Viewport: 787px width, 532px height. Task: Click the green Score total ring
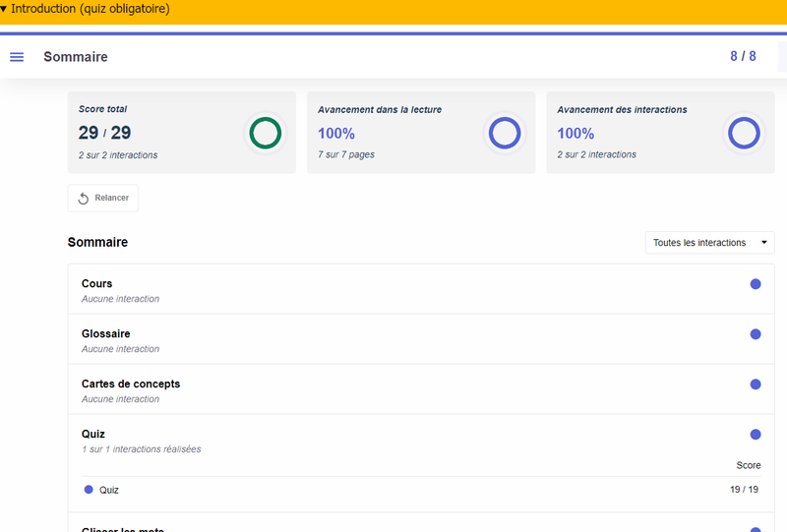point(265,133)
